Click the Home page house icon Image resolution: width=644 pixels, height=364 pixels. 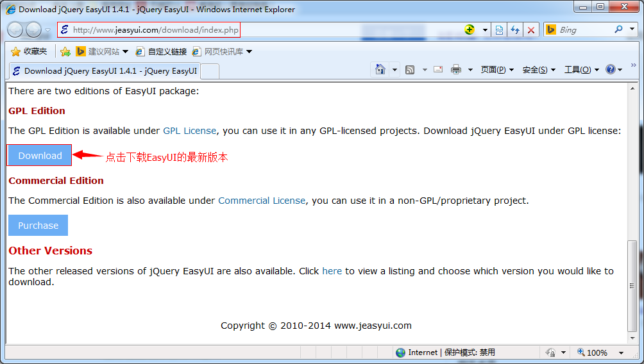pos(380,70)
